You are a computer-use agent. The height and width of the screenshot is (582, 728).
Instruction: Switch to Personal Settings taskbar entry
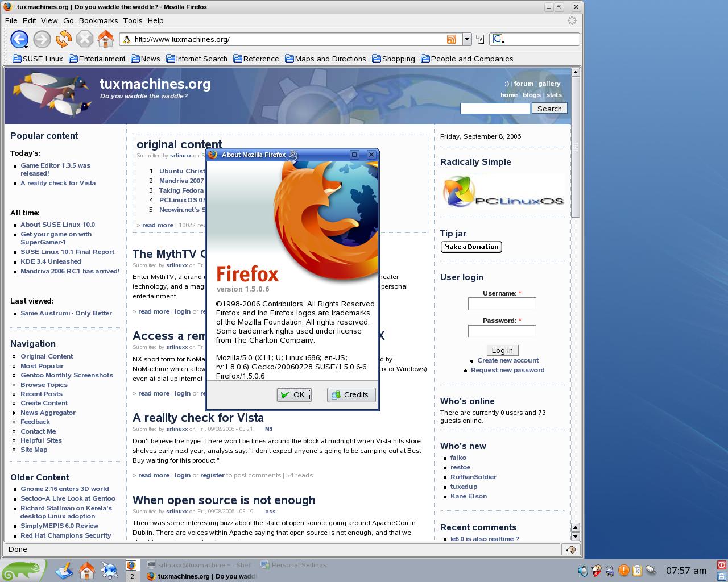294,565
